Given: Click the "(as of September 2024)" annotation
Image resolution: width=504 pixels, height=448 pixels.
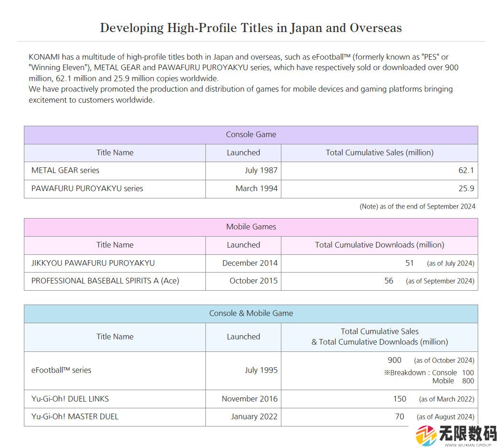Looking at the screenshot, I should click(440, 281).
